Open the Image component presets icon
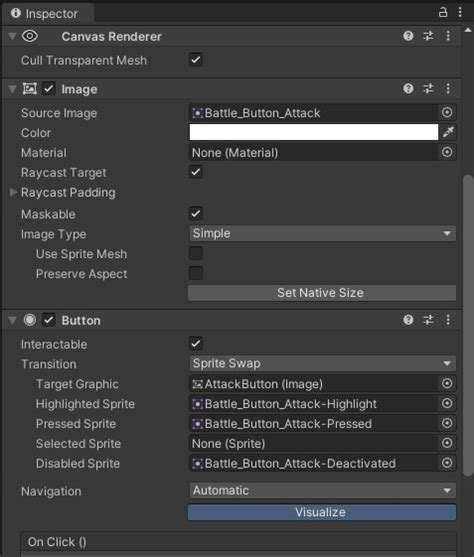Screen dimensions: 474x557 428,88
